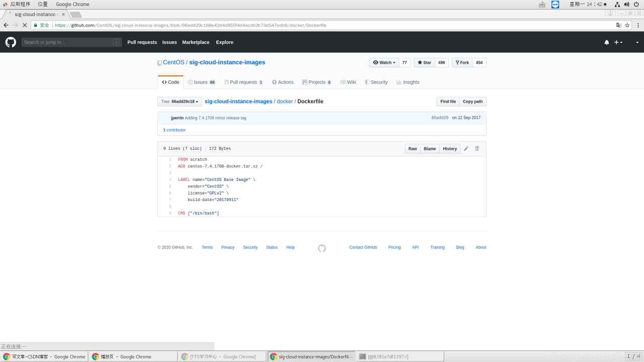Viewport: 644px width, 362px height.
Task: Open footer Help link
Action: (x=290, y=247)
